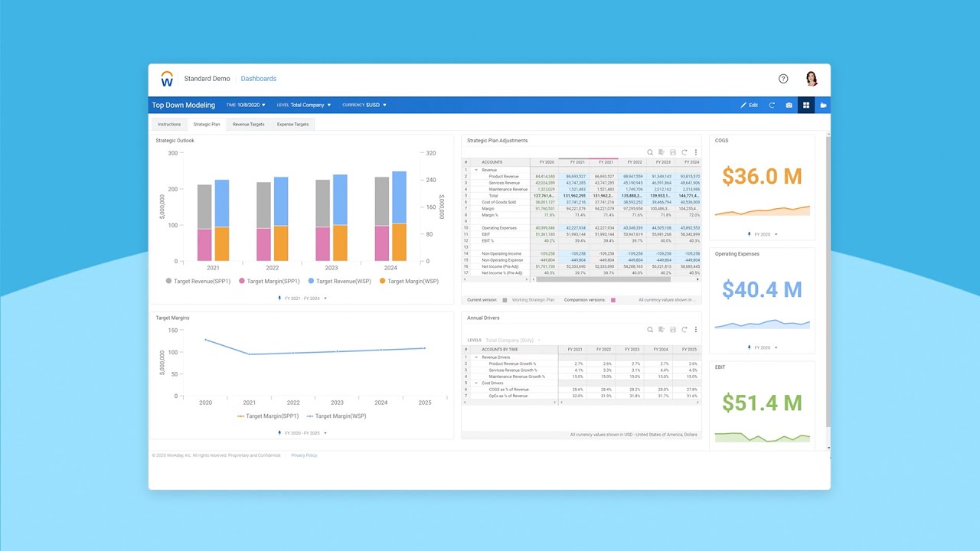This screenshot has height=551, width=980.
Task: Click the dashboard refresh icon in blue bar
Action: pyautogui.click(x=772, y=105)
